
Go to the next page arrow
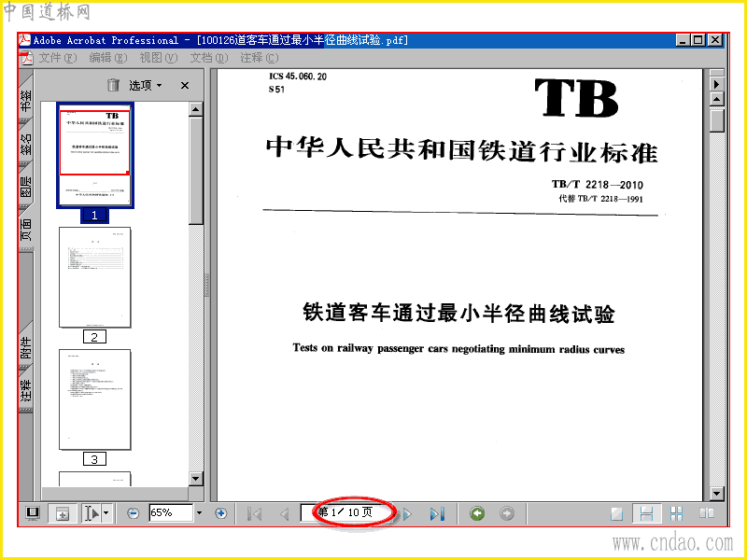(407, 514)
